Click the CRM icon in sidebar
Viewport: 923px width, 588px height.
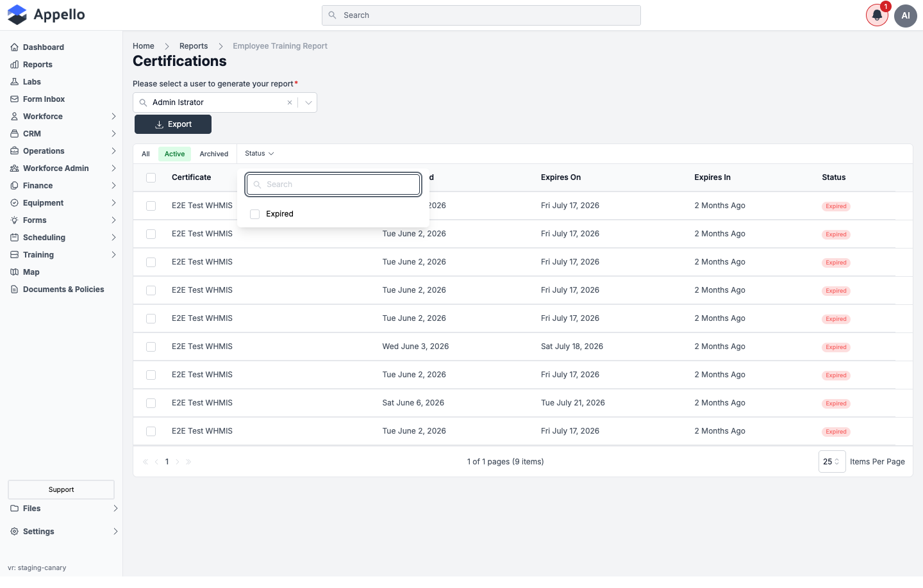pos(14,134)
